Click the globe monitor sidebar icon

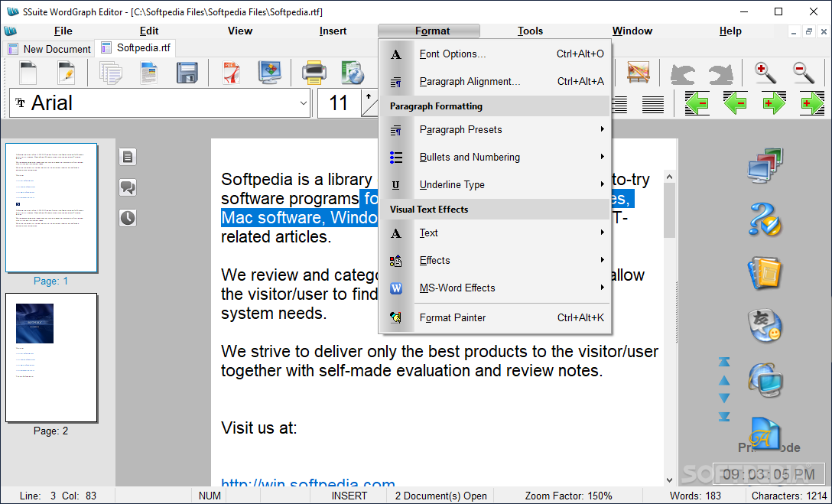tap(765, 380)
